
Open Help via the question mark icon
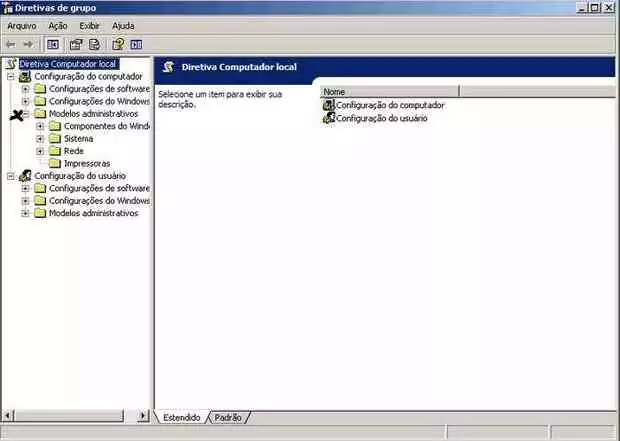click(118, 44)
